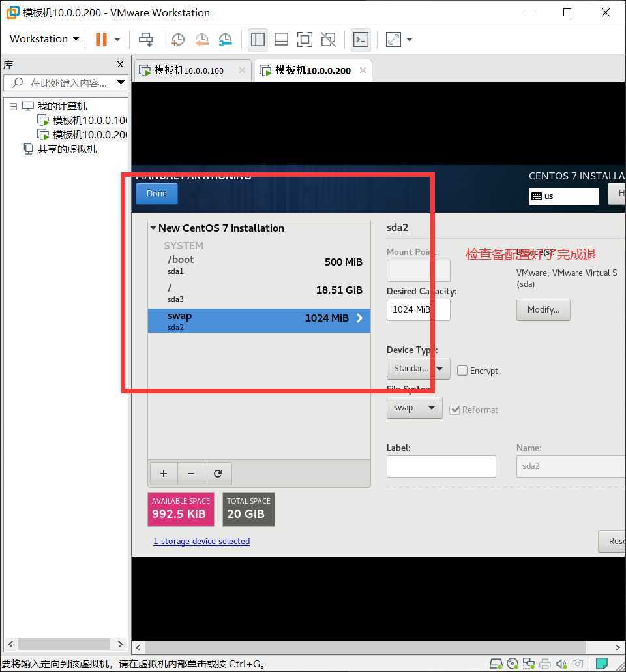
Task: Select the swap sda2 partition row
Action: point(259,320)
